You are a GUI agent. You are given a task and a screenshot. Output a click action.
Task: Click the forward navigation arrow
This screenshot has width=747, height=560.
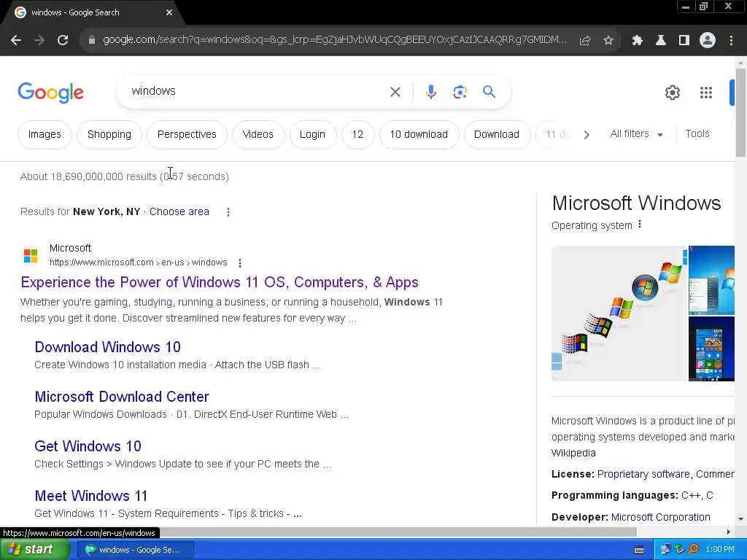pos(39,41)
